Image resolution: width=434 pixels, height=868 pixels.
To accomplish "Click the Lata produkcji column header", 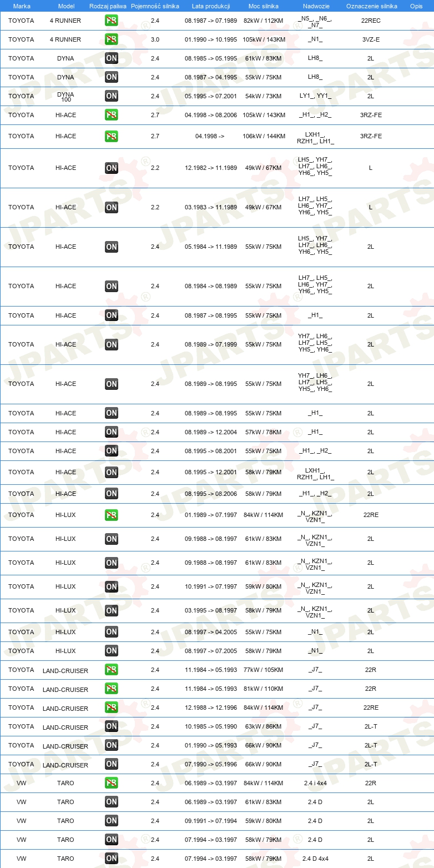I will [x=211, y=6].
